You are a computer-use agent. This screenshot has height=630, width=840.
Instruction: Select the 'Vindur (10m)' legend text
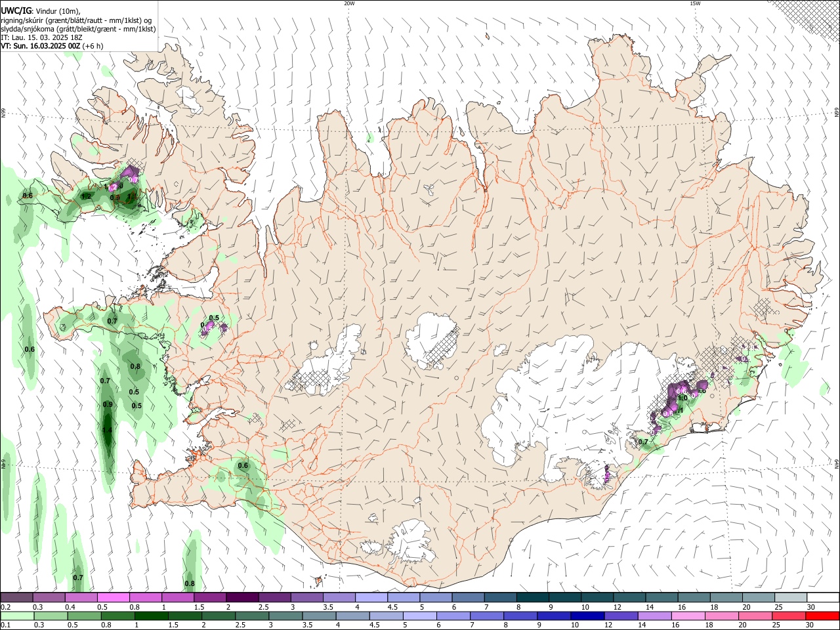57,12
